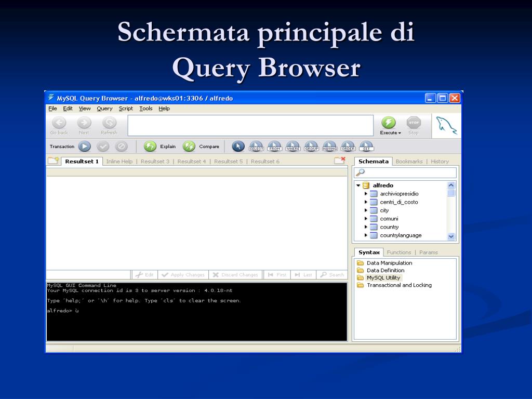This screenshot has height=399, width=532.
Task: Run query with the Execute lightning icon
Action: [389, 123]
